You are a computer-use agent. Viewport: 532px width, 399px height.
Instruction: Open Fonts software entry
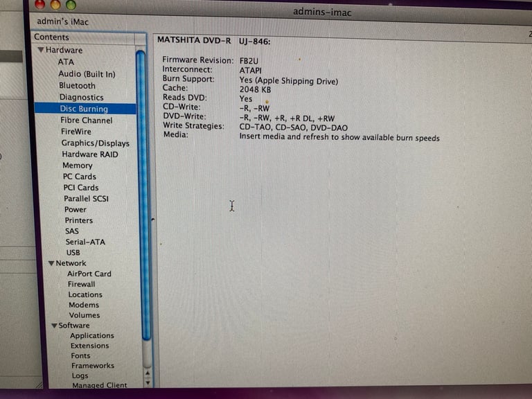coord(81,355)
